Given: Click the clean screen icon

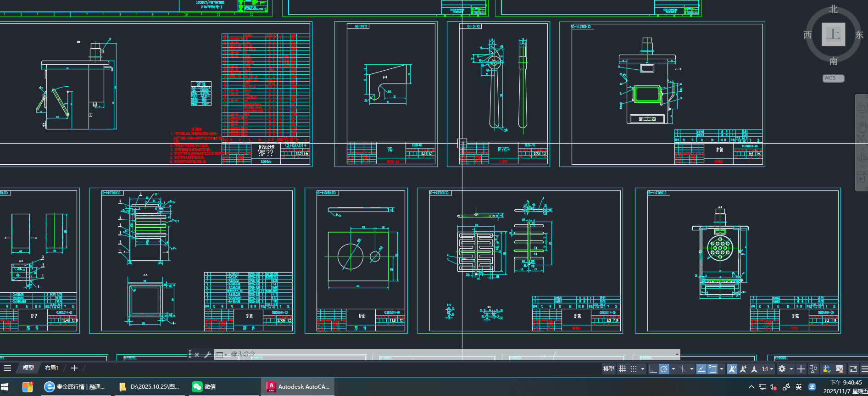Looking at the screenshot, I should pos(853,369).
